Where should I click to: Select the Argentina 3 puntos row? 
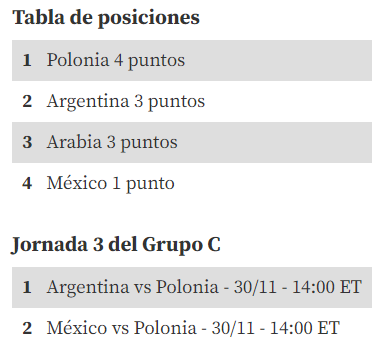click(192, 101)
